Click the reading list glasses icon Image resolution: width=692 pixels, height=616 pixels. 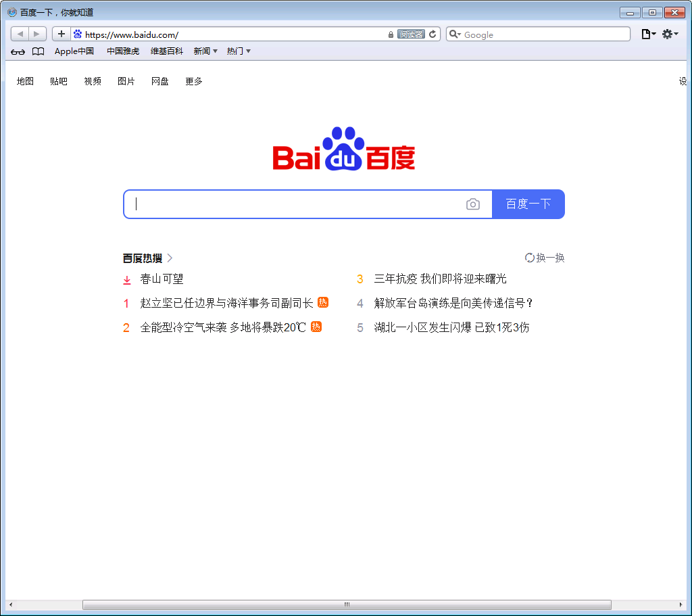tap(18, 51)
